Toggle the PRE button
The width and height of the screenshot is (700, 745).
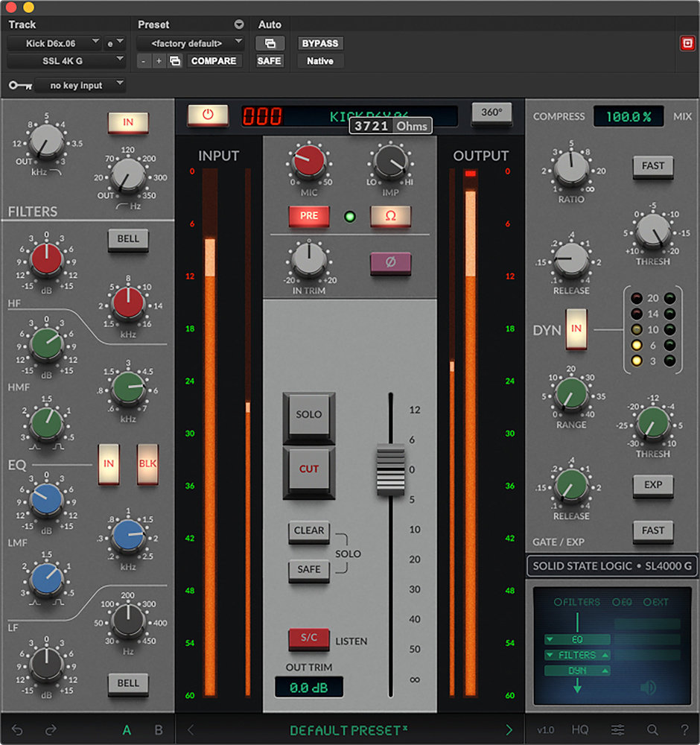309,216
